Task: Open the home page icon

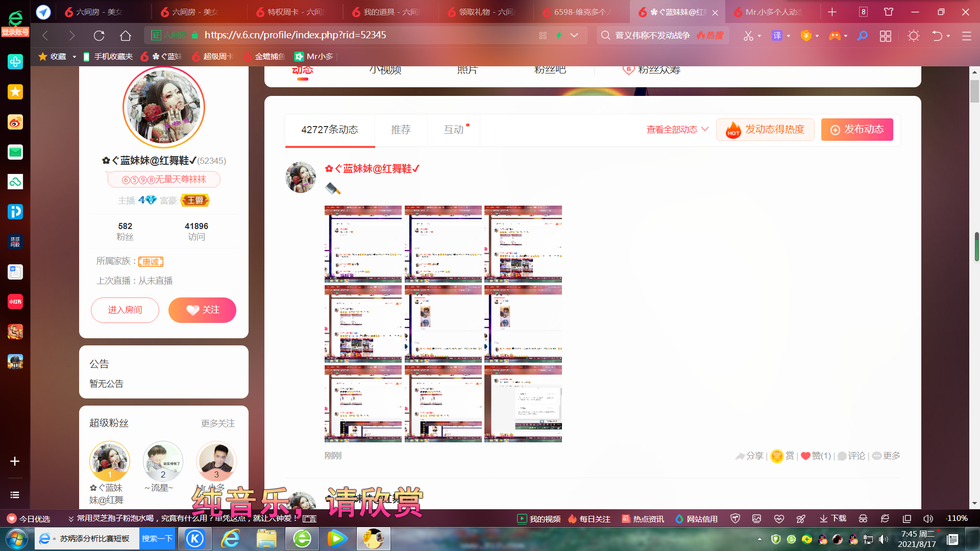Action: tap(126, 36)
